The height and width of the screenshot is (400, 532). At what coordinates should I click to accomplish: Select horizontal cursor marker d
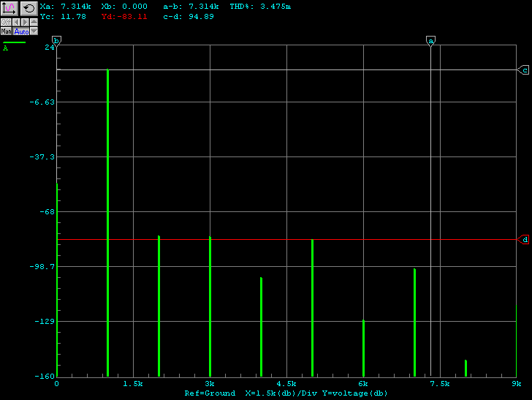tap(524, 240)
